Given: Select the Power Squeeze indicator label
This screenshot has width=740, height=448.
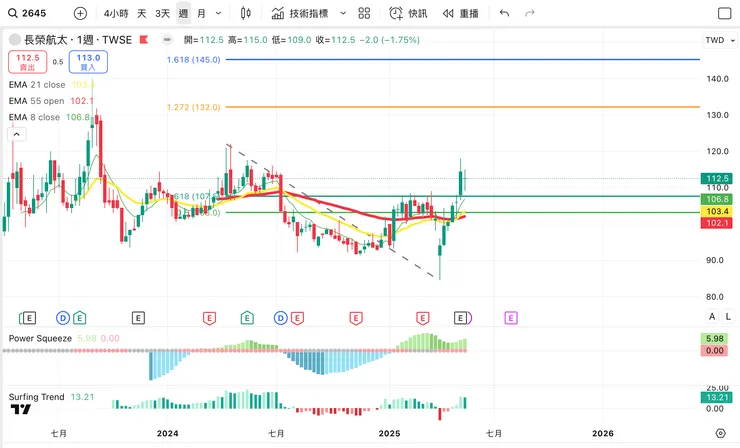Looking at the screenshot, I should (x=40, y=338).
